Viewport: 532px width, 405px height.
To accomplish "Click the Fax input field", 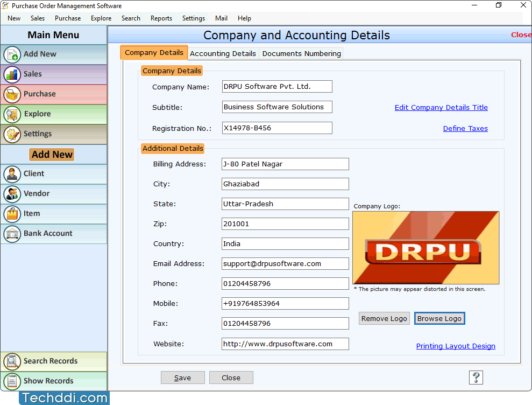I will click(x=285, y=324).
